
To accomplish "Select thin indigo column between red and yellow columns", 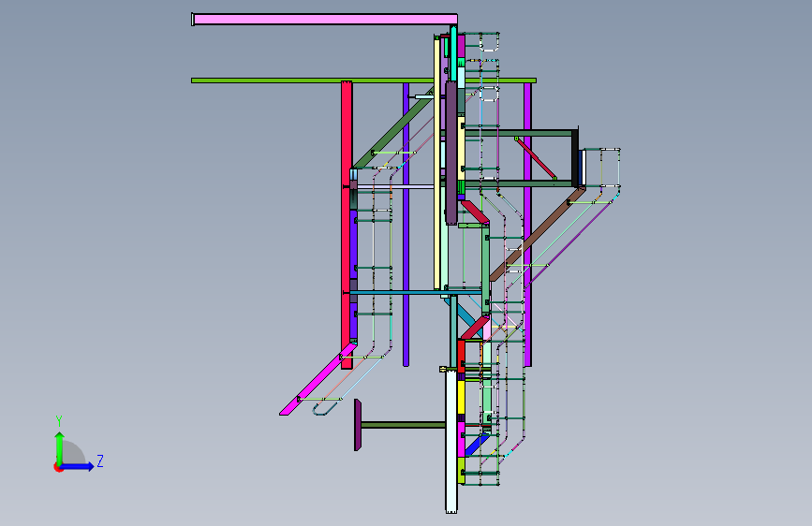I will pyautogui.click(x=406, y=225).
